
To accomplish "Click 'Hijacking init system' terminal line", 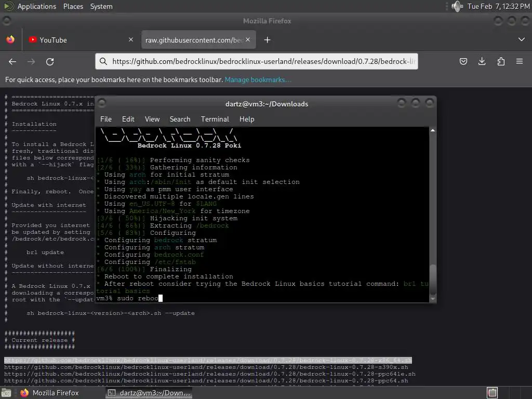I will click(194, 218).
